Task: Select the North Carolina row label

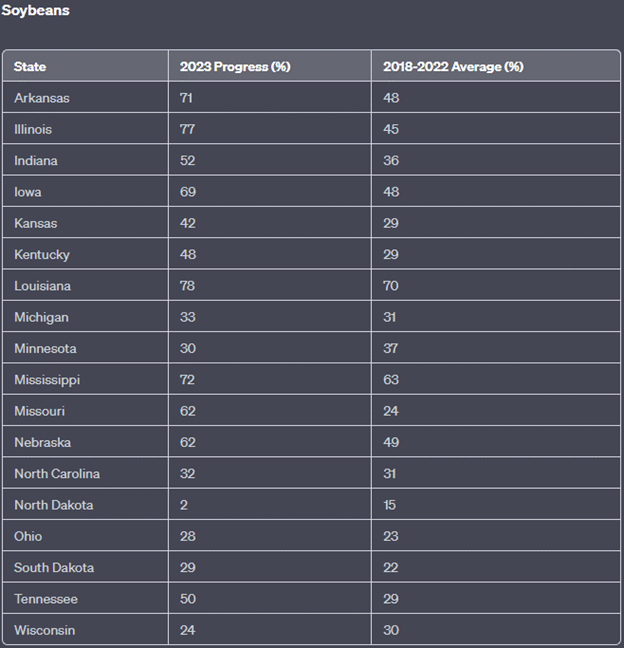Action: 57,474
